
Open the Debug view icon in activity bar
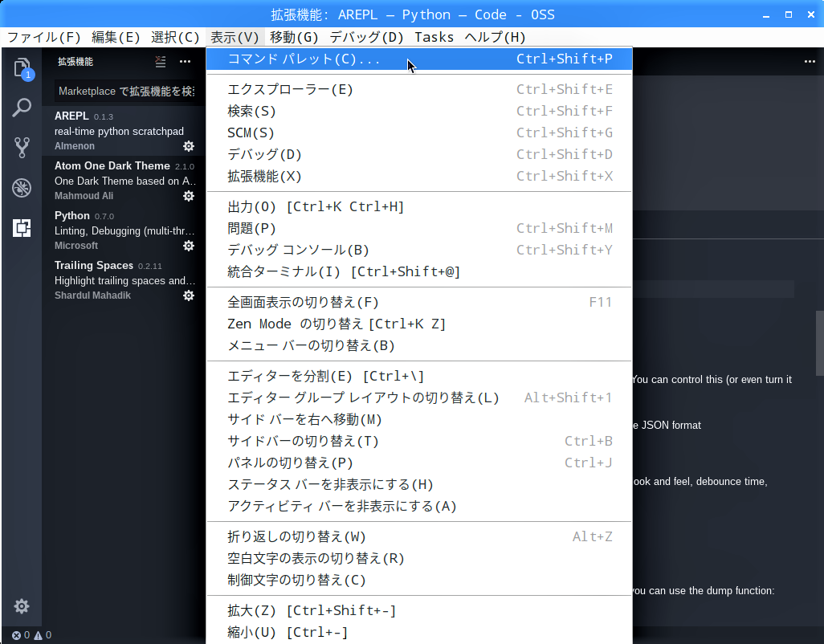pyautogui.click(x=22, y=188)
